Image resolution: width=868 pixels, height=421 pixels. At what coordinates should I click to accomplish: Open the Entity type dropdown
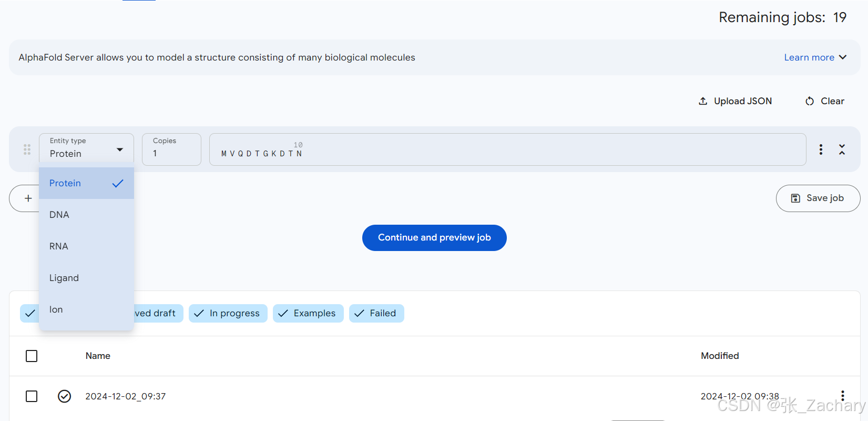coord(86,148)
